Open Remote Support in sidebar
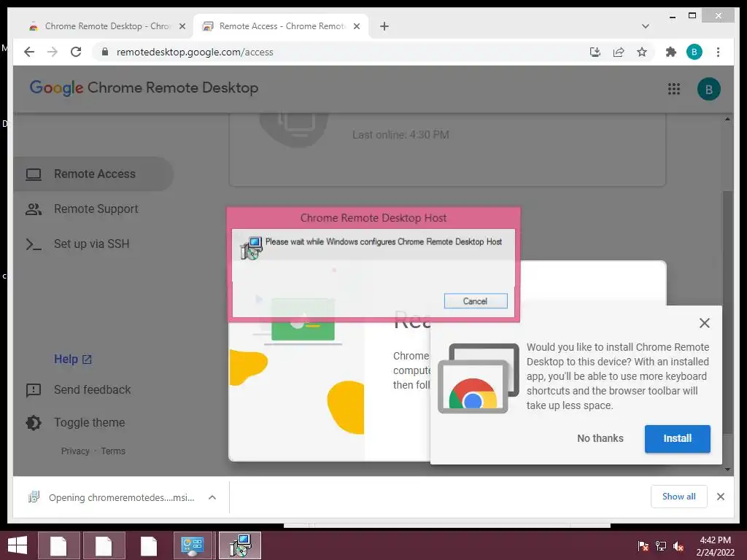 [x=93, y=209]
